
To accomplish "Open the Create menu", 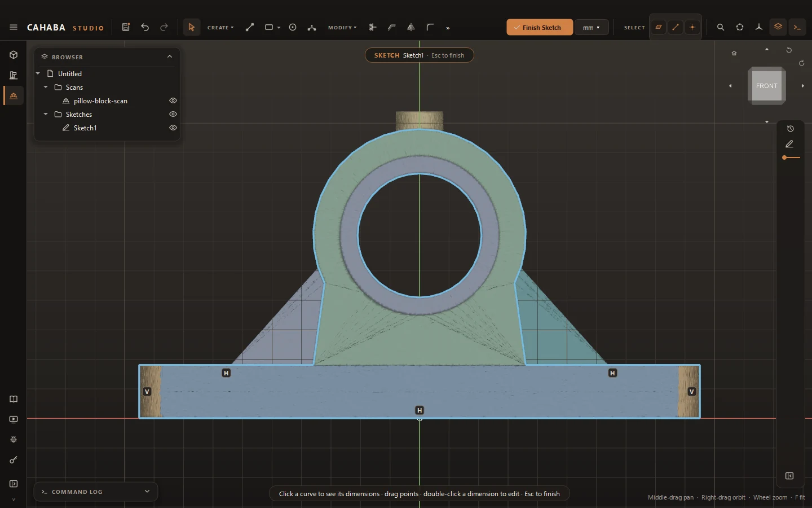I will (x=220, y=27).
